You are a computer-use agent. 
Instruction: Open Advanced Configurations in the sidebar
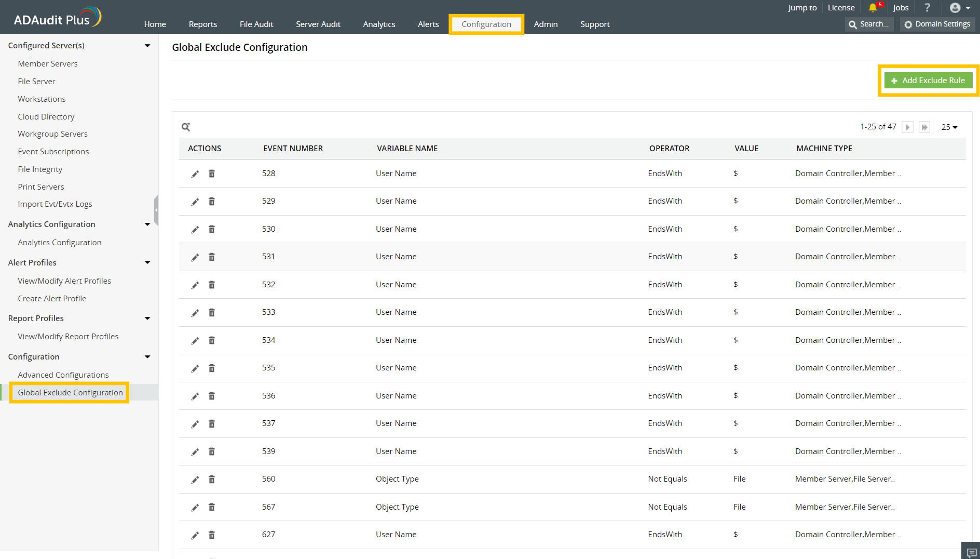63,375
